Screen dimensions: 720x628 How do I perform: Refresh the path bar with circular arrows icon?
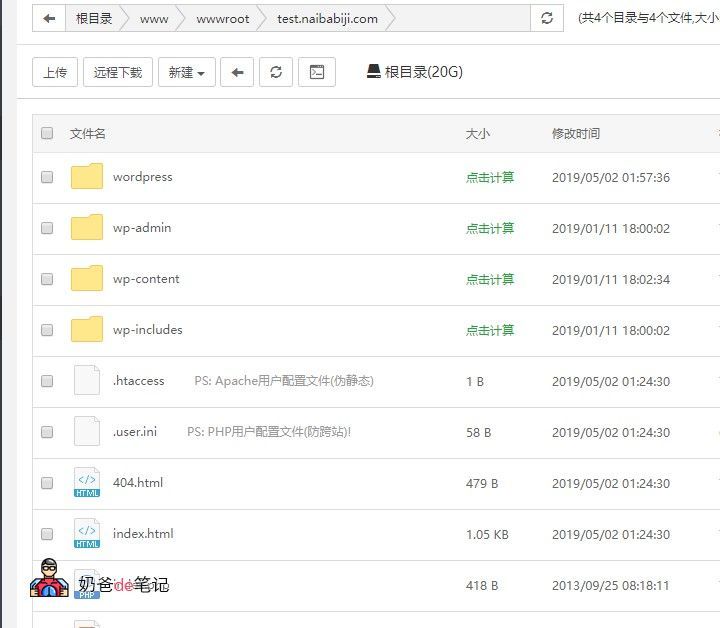tap(546, 18)
